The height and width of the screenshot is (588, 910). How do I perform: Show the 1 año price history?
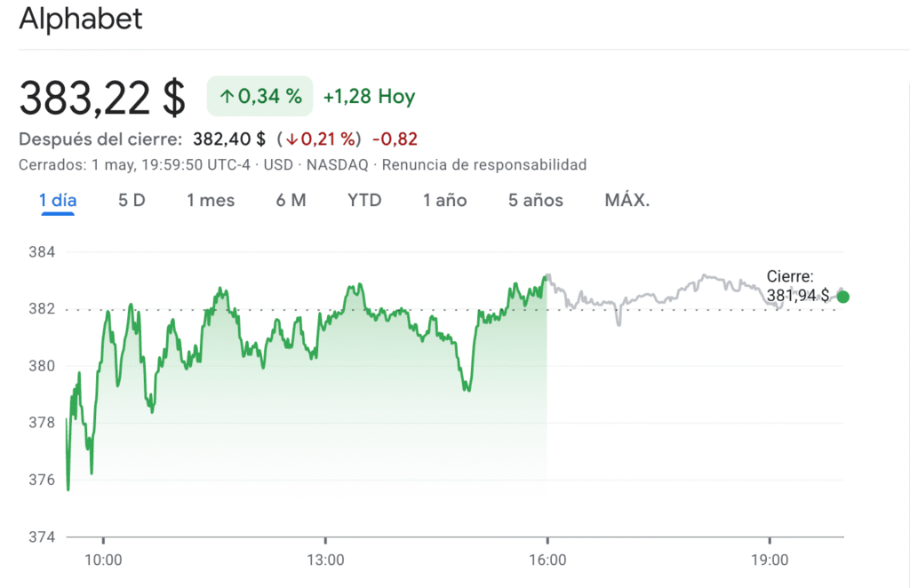click(444, 200)
